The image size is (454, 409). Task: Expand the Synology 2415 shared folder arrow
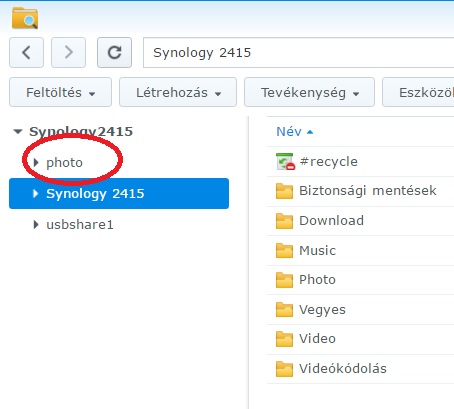coord(36,193)
